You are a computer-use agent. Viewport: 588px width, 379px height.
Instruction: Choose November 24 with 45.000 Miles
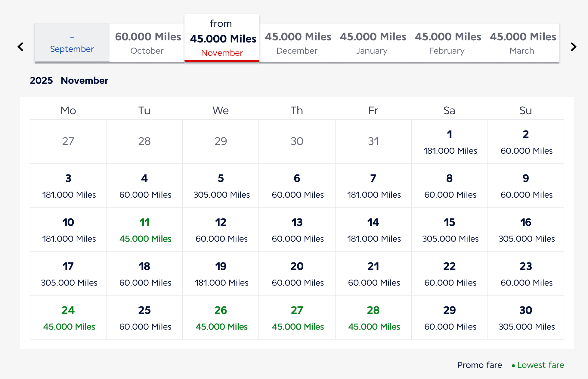click(x=68, y=317)
